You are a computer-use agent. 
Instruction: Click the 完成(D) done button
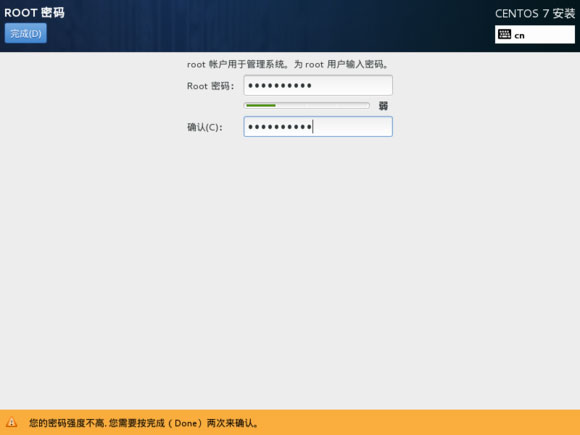pos(26,33)
